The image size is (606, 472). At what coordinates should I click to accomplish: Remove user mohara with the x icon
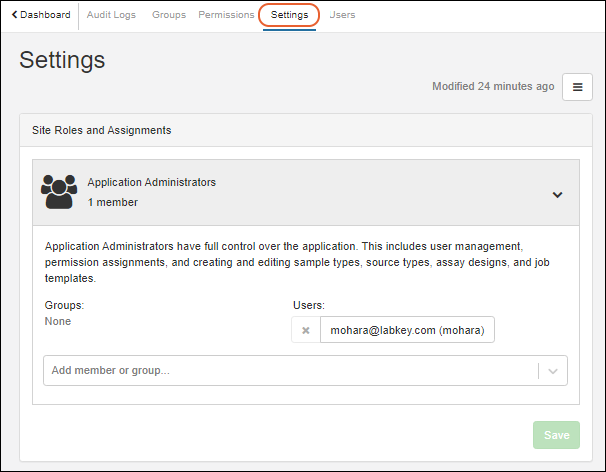306,331
